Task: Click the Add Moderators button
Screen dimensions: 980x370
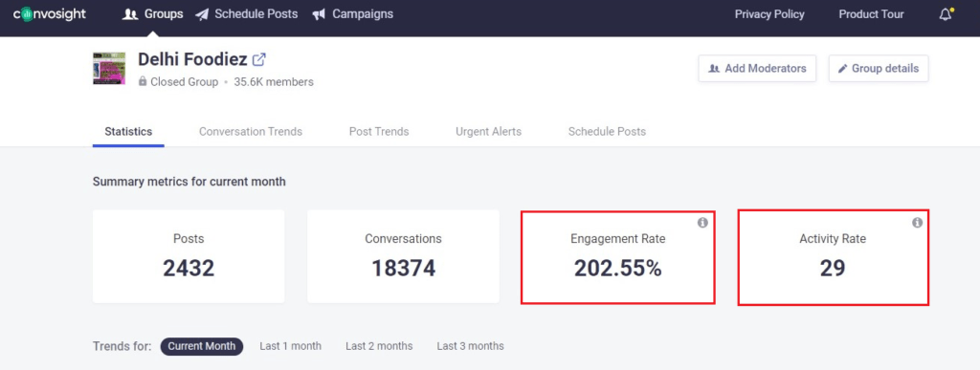Action: (x=757, y=69)
